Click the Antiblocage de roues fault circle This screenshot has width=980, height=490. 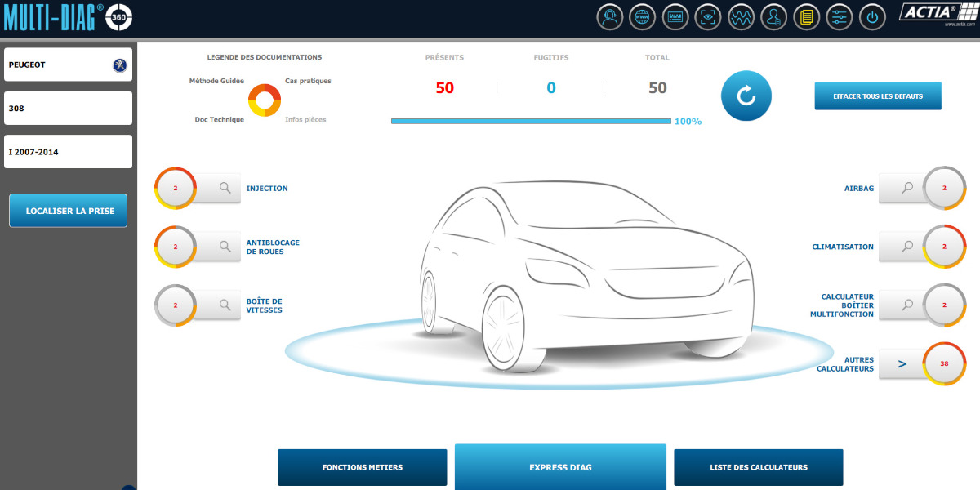point(176,247)
